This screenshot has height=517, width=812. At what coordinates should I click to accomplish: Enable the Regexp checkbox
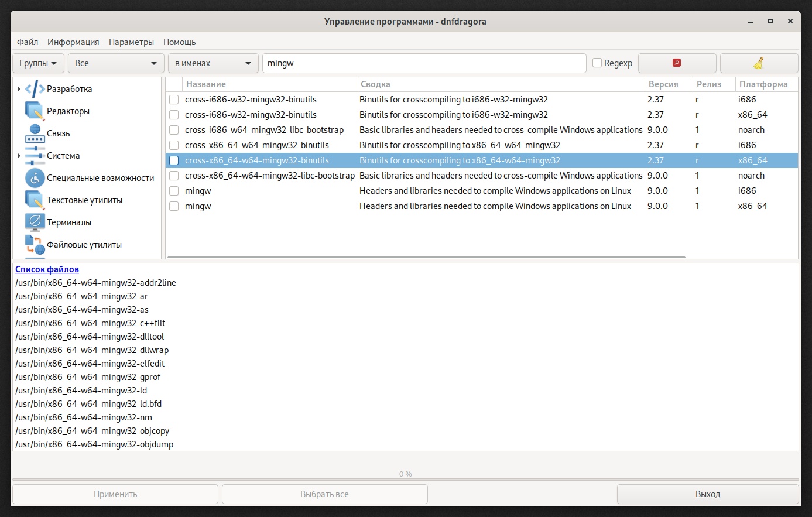pyautogui.click(x=597, y=63)
